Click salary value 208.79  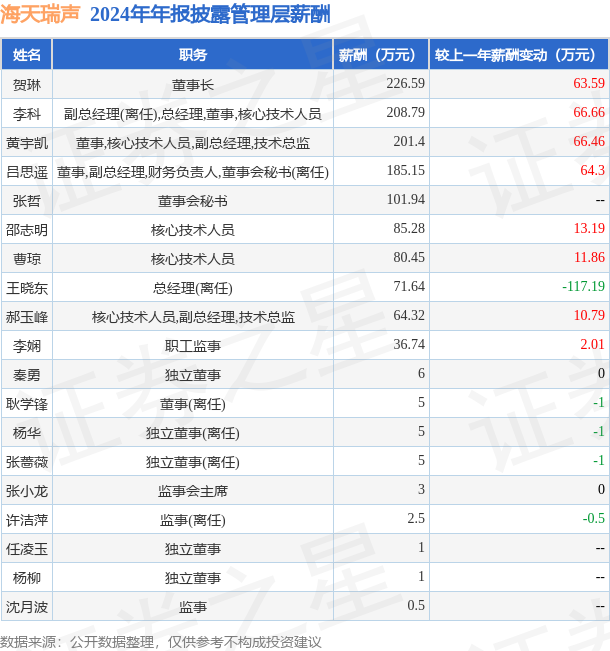(405, 112)
